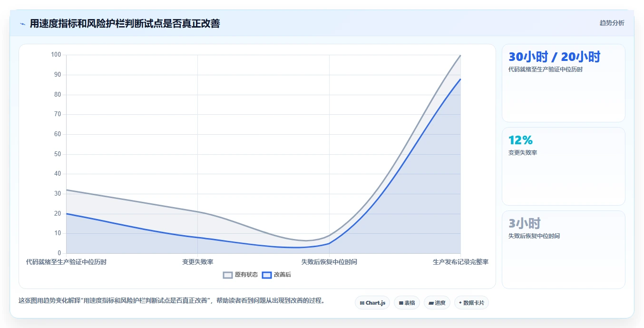
Task: Click x-axis label 生产发布记录完整率
Action: coord(460,262)
